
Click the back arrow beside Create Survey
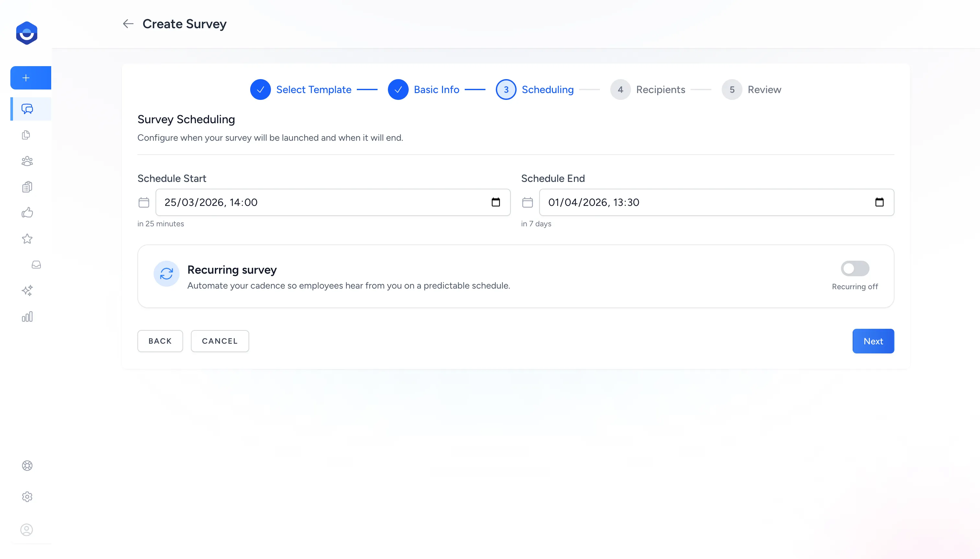[128, 23]
